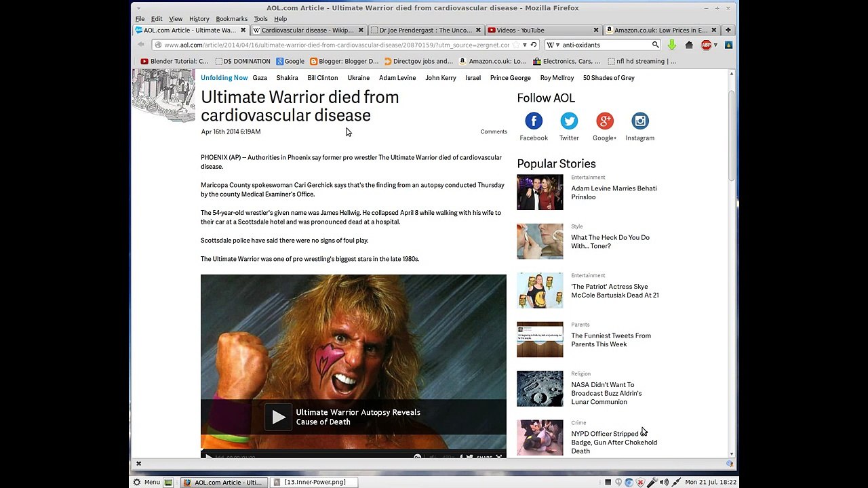Open the View menu
Viewport: 868px width, 488px height.
(x=176, y=19)
